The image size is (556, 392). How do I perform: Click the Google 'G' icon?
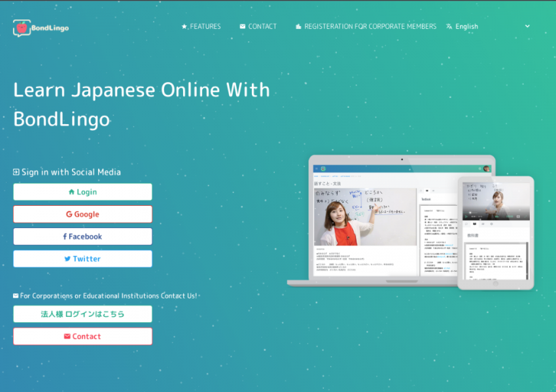(69, 214)
